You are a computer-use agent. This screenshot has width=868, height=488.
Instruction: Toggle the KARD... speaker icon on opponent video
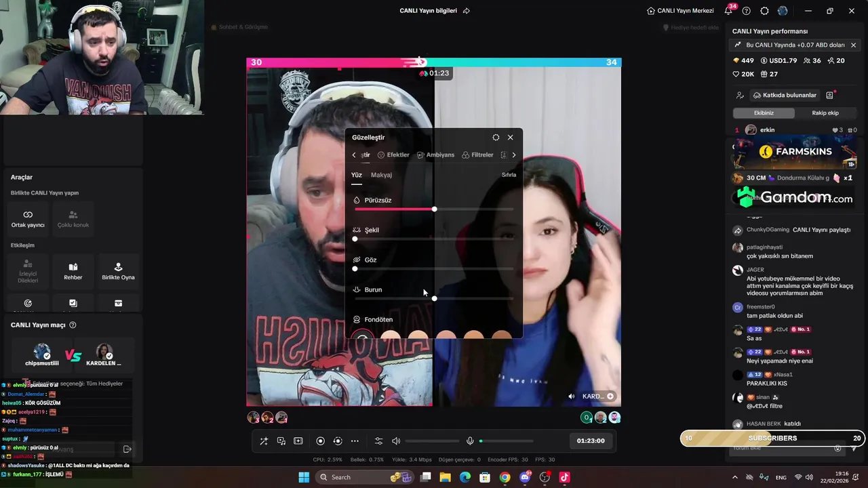[x=571, y=396]
